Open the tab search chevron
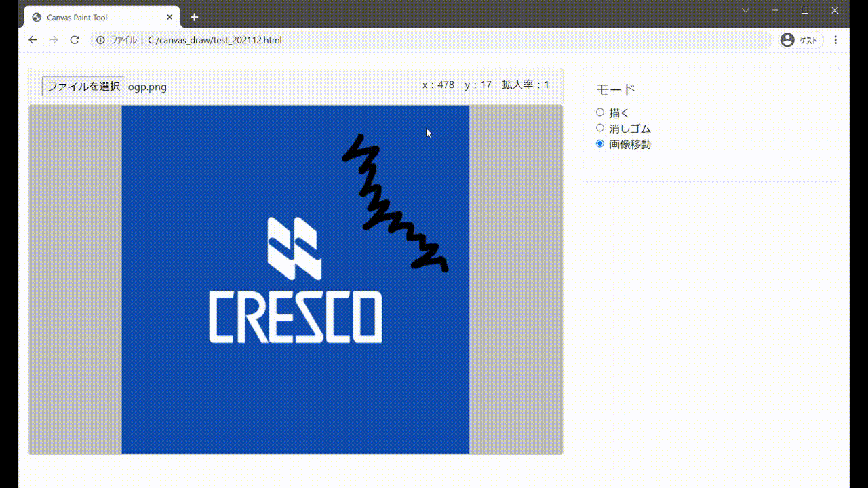 pyautogui.click(x=745, y=10)
